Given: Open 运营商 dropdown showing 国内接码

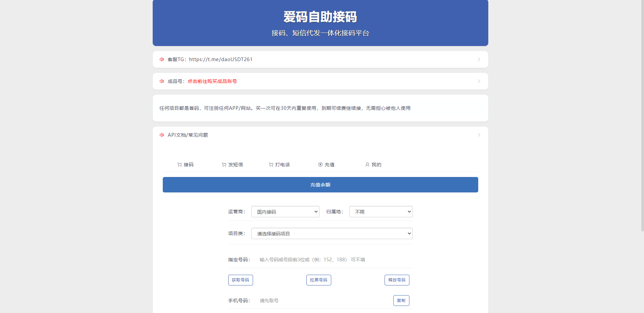Looking at the screenshot, I should tap(285, 212).
